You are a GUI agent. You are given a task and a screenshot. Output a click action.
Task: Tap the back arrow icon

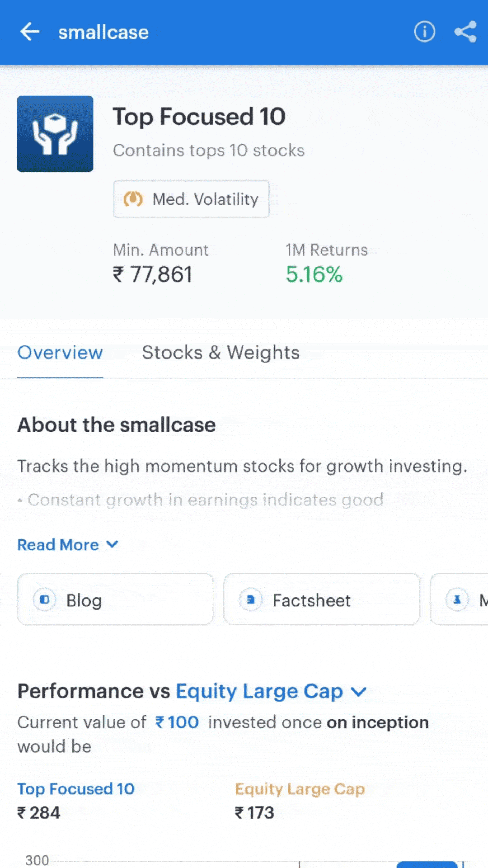(30, 32)
